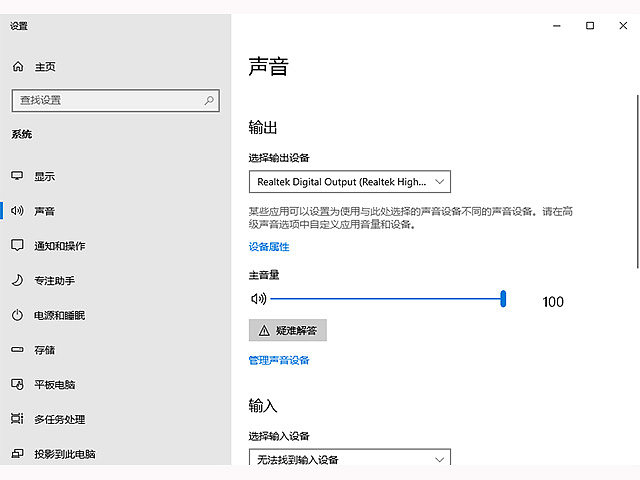Click the moon icon for 专注助手
The image size is (640, 480).
[17, 280]
